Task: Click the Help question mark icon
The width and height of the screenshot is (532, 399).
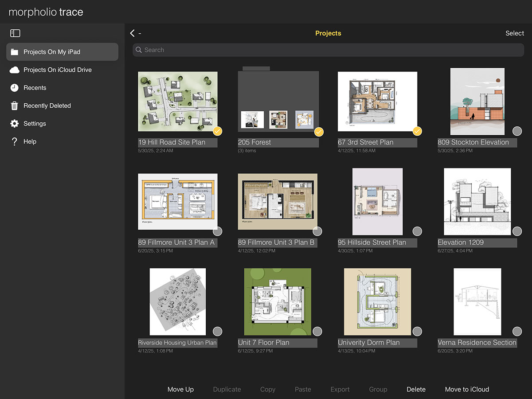Action: 15,141
